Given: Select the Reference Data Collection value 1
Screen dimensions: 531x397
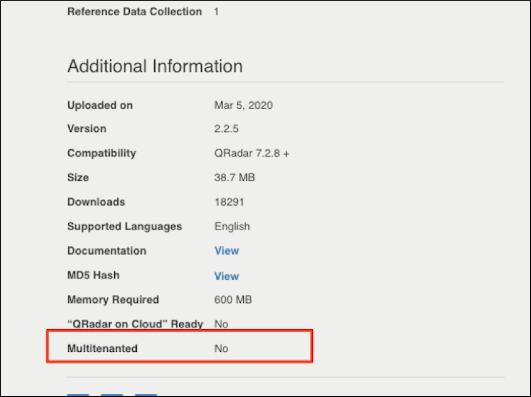Looking at the screenshot, I should click(216, 12).
